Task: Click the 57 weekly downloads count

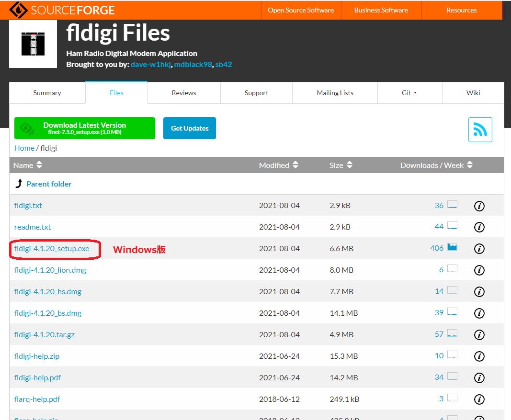Action: pyautogui.click(x=439, y=334)
